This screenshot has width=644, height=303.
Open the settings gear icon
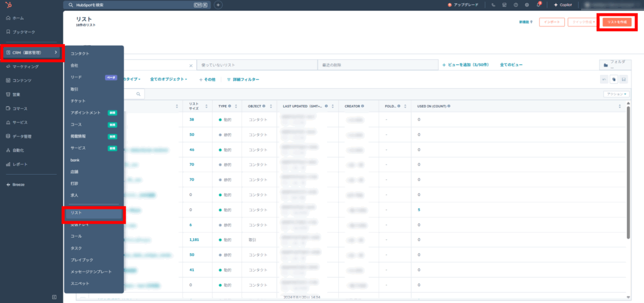(x=527, y=5)
